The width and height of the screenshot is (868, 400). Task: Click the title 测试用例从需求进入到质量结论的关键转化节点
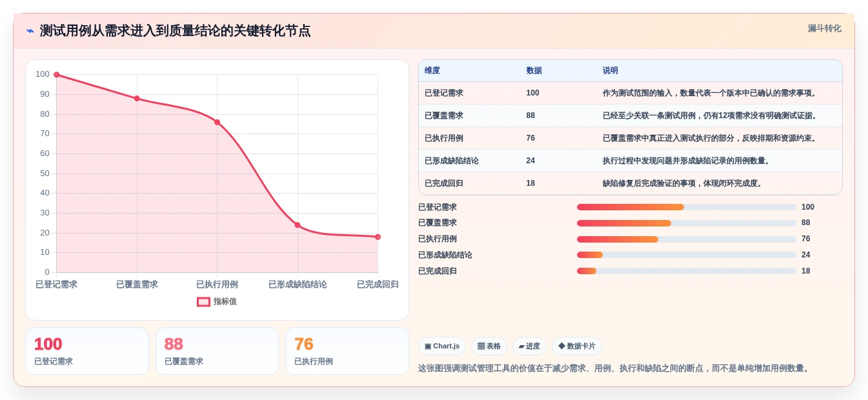(x=175, y=30)
